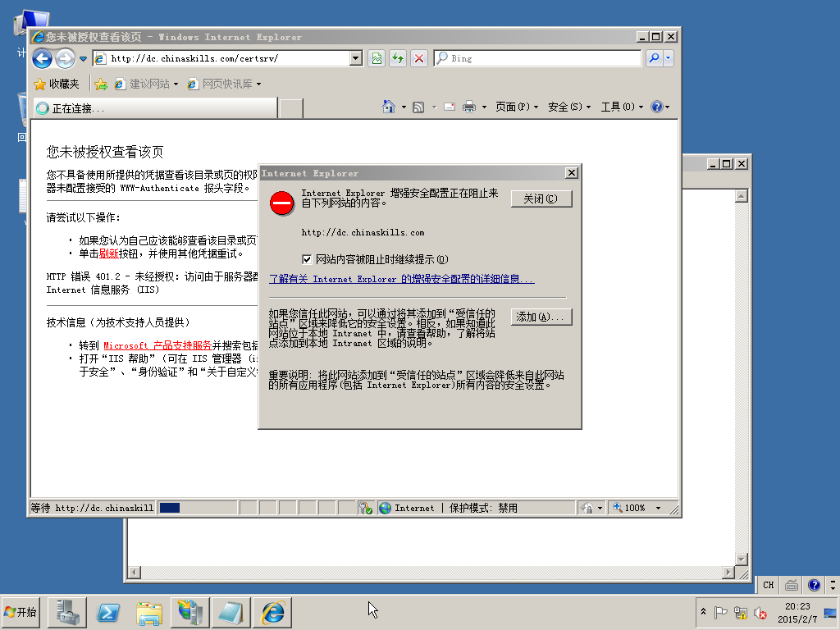840x630 pixels.
Task: Close the Internet Explorer security dialog
Action: 572,173
